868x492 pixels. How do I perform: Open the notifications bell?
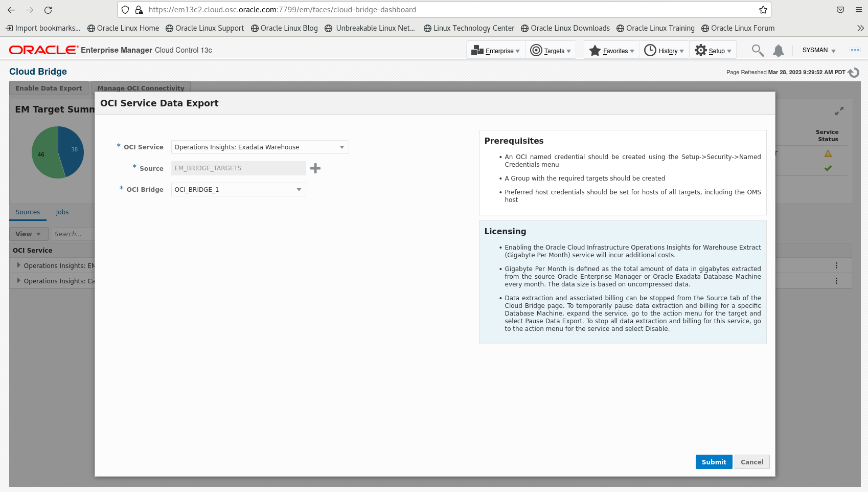point(778,50)
